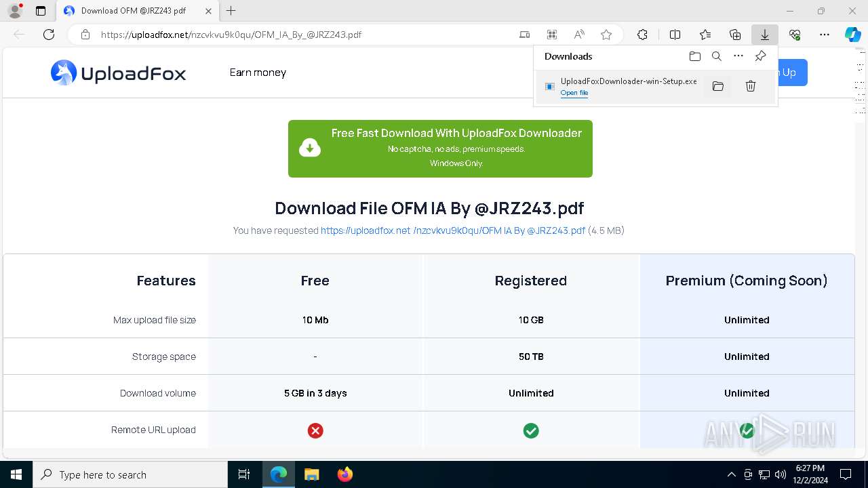
Task: Open the Edge profile icon
Action: click(x=14, y=11)
